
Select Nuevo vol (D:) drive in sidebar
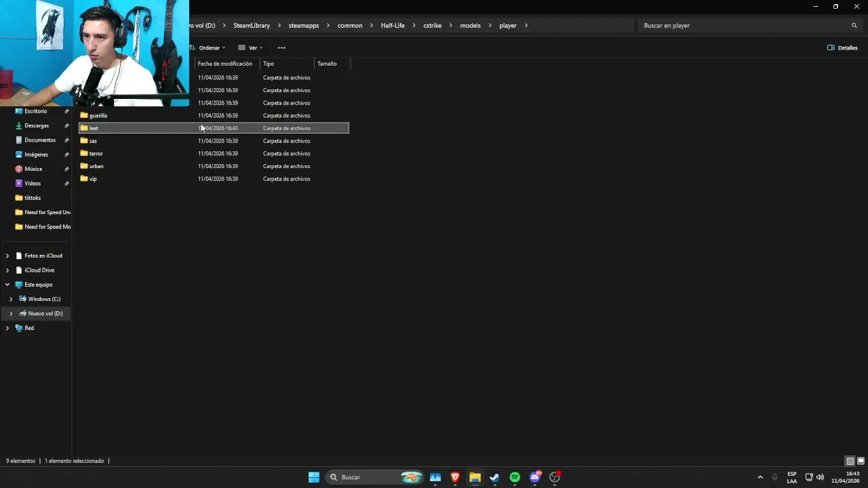point(45,313)
